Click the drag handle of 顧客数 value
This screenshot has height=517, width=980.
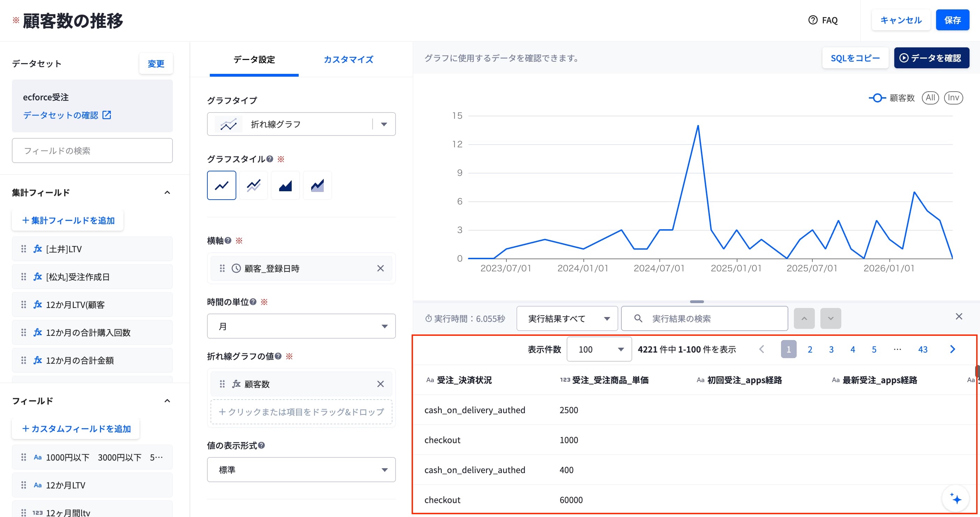222,384
